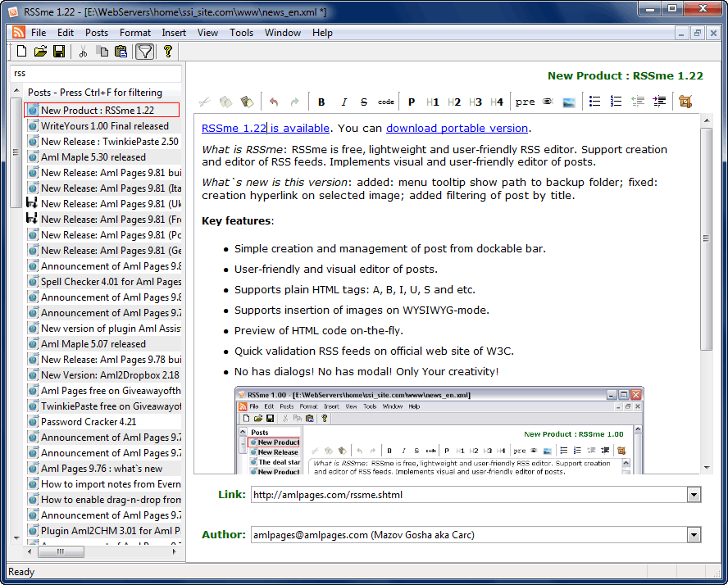The width and height of the screenshot is (728, 585).
Task: Open the Edit menu
Action: pyautogui.click(x=66, y=33)
